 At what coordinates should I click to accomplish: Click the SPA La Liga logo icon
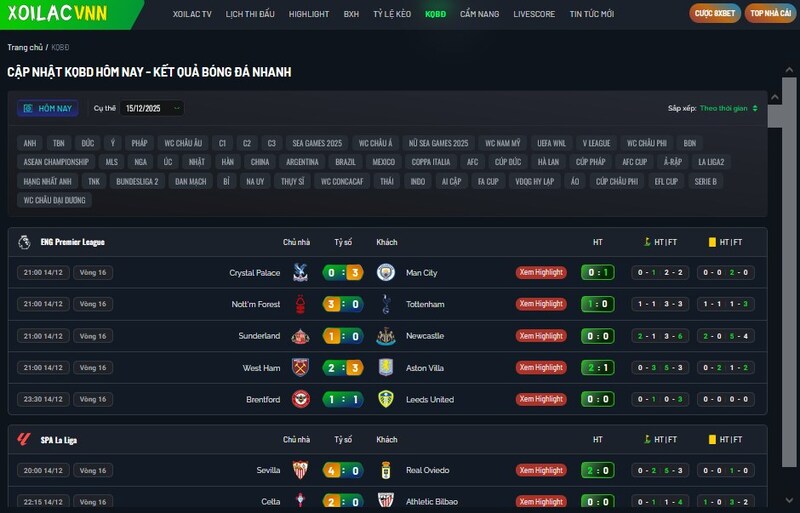click(25, 439)
